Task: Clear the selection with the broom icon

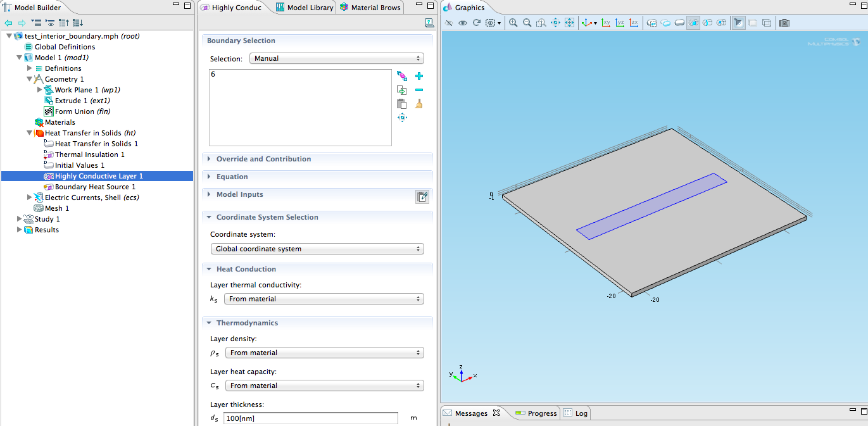Action: pos(418,104)
